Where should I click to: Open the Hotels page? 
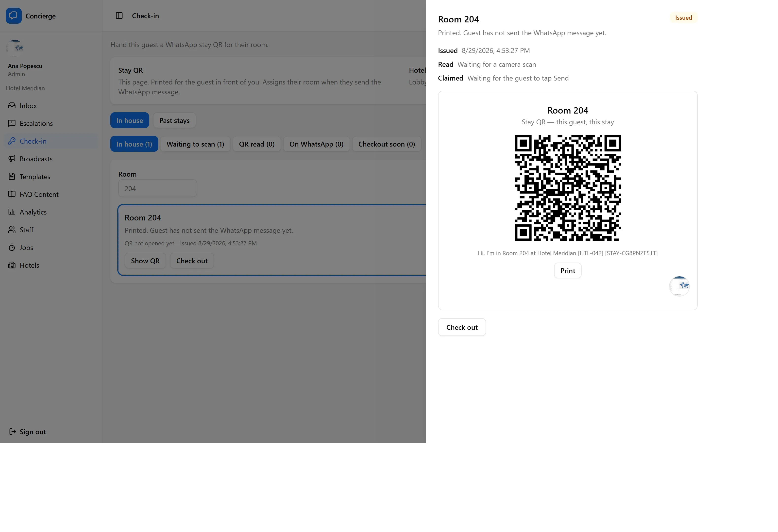[x=51, y=265]
